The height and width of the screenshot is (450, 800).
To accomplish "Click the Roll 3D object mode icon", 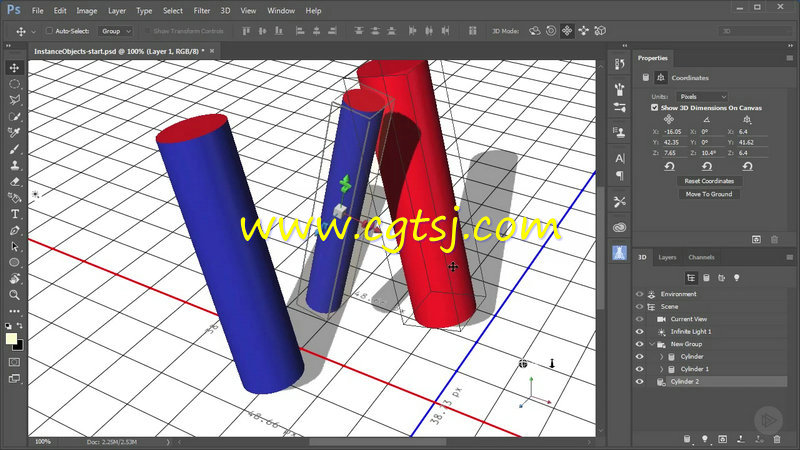I will 551,31.
